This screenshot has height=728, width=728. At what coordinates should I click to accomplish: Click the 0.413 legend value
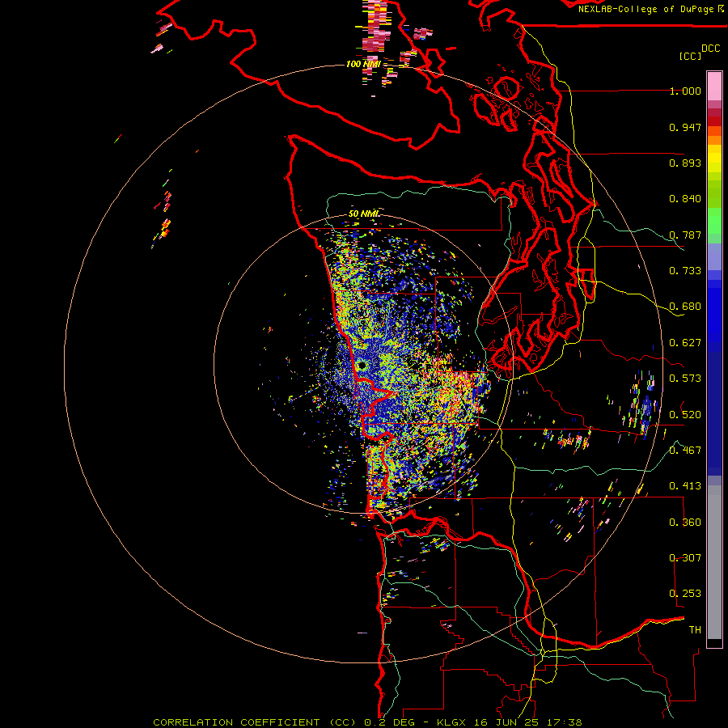point(685,486)
